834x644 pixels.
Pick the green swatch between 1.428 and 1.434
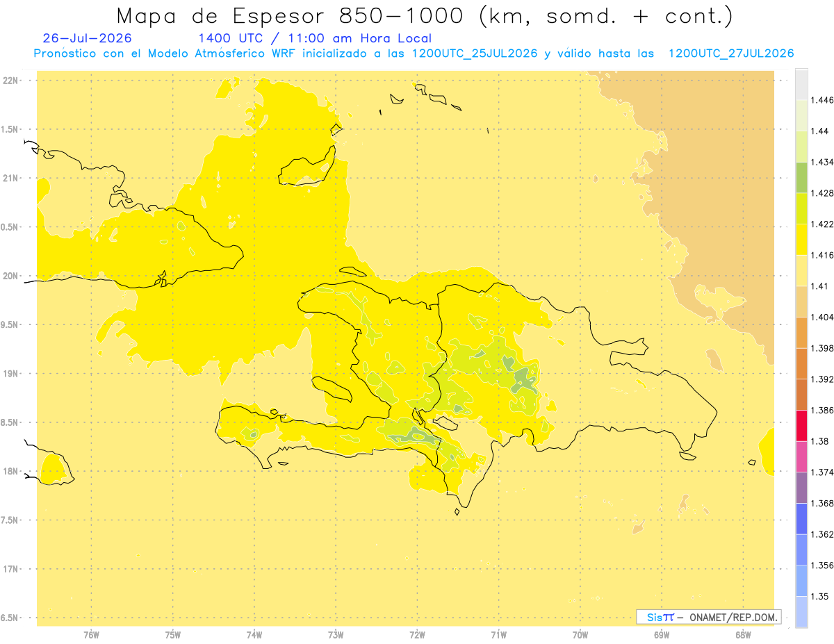pyautogui.click(x=801, y=177)
